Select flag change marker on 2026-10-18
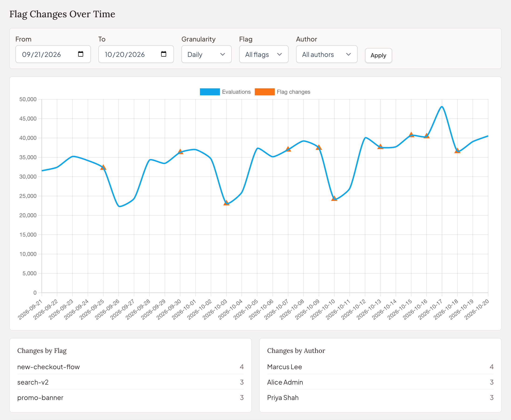Image resolution: width=511 pixels, height=420 pixels. [x=457, y=151]
